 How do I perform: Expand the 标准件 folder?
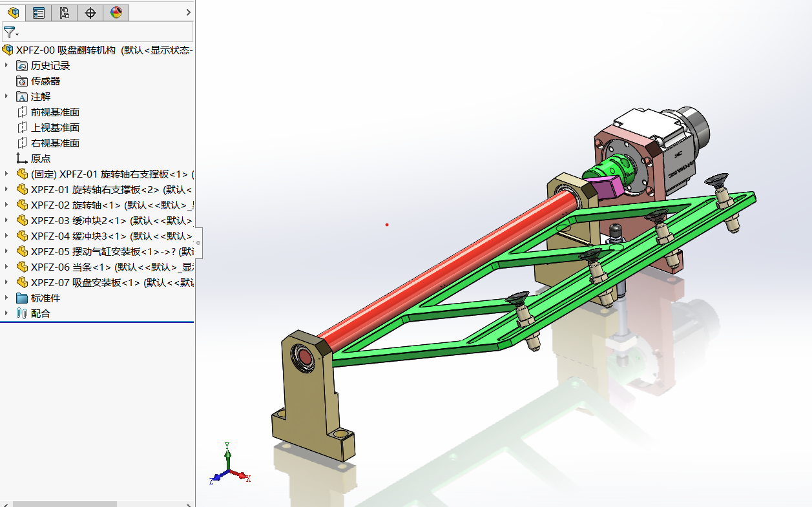7,298
